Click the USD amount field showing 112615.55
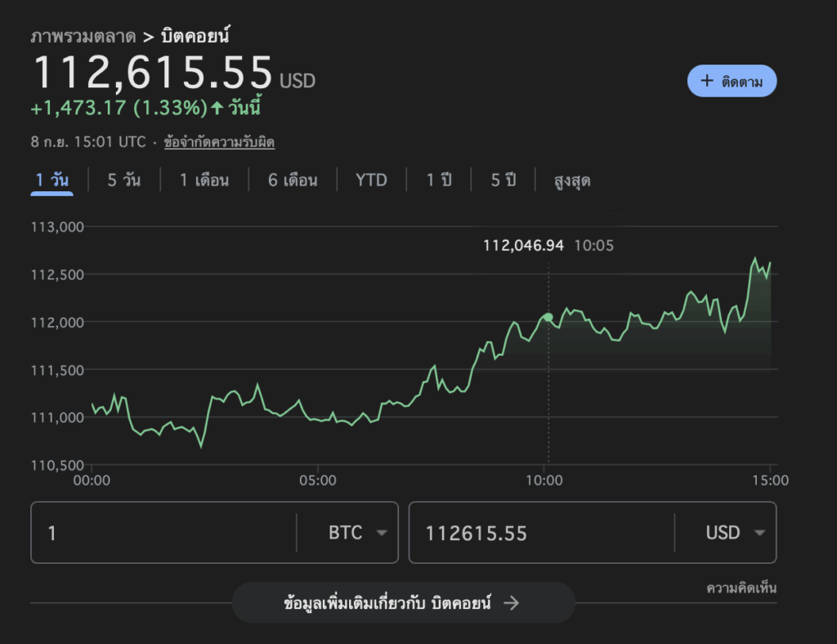Screen dimensions: 837x644 coord(539,533)
